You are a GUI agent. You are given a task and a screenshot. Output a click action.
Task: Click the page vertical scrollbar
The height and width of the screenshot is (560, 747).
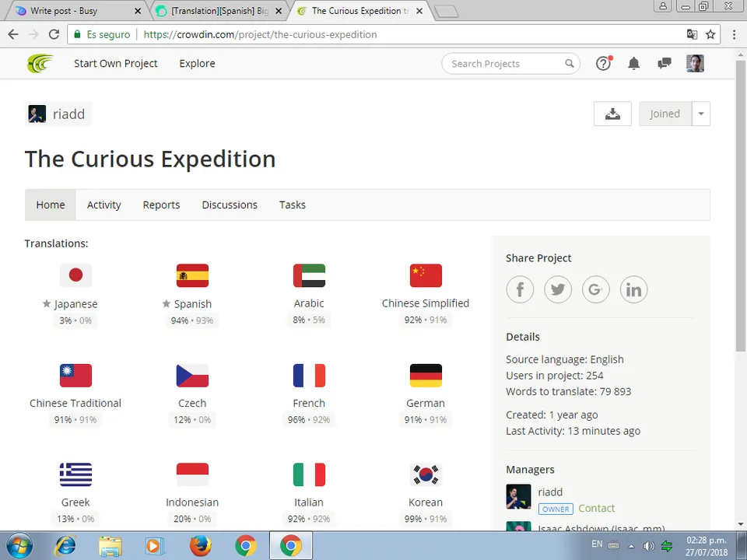coord(740,205)
